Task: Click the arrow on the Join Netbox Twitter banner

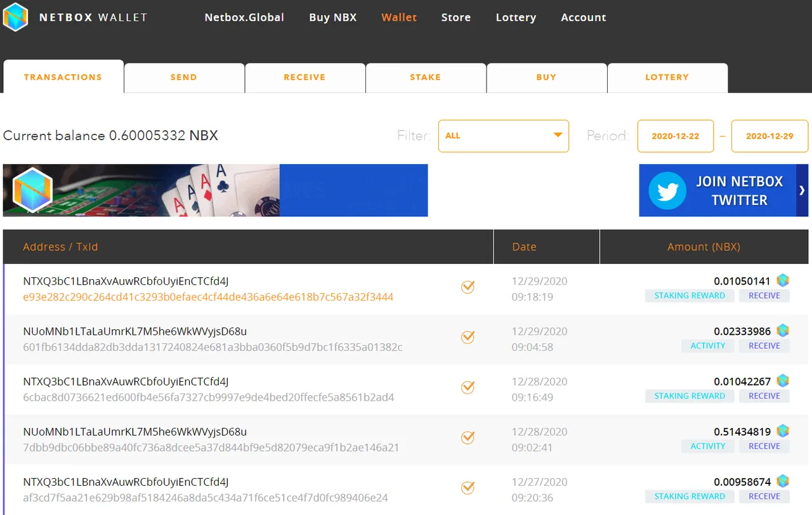Action: click(802, 190)
